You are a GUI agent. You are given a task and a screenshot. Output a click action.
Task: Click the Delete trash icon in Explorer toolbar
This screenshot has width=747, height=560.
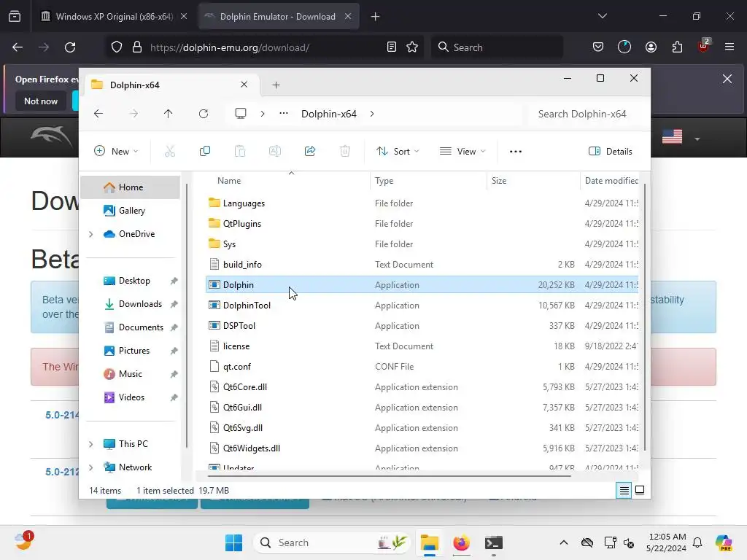click(x=345, y=152)
